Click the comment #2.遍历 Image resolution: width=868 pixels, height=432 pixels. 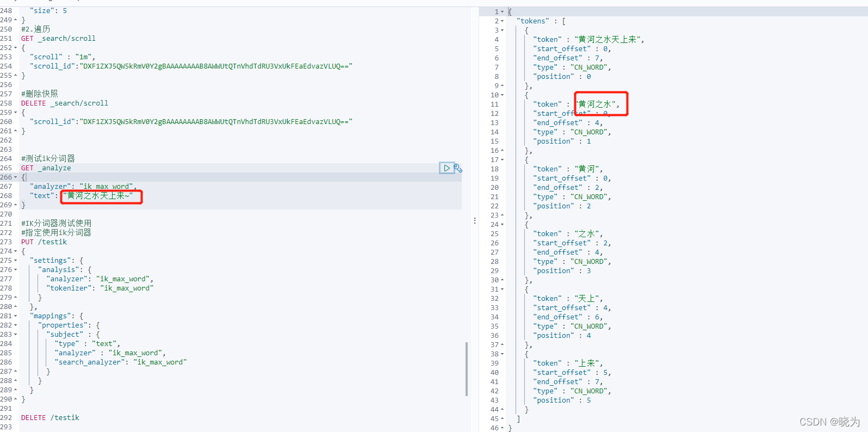[x=35, y=29]
